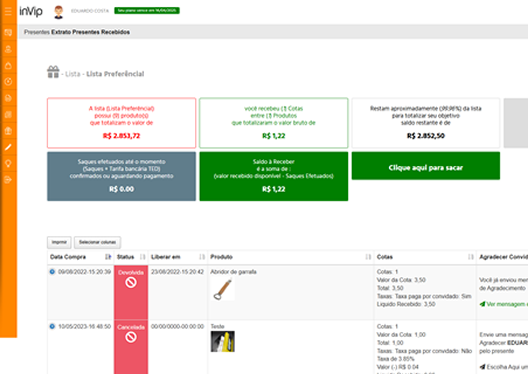Click the Agradecer Convidado column header
Image resolution: width=528 pixels, height=374 pixels.
pos(503,257)
